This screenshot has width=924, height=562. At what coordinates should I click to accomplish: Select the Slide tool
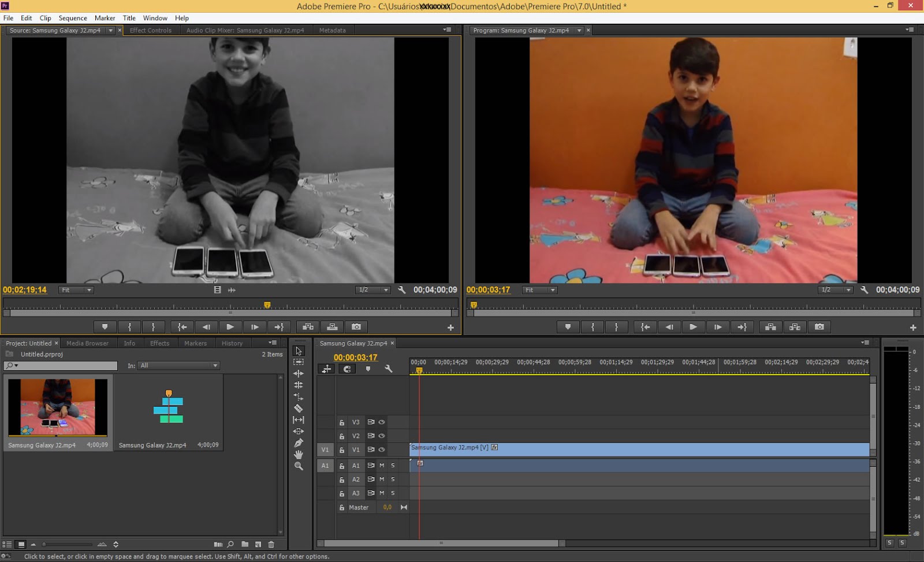click(x=299, y=431)
